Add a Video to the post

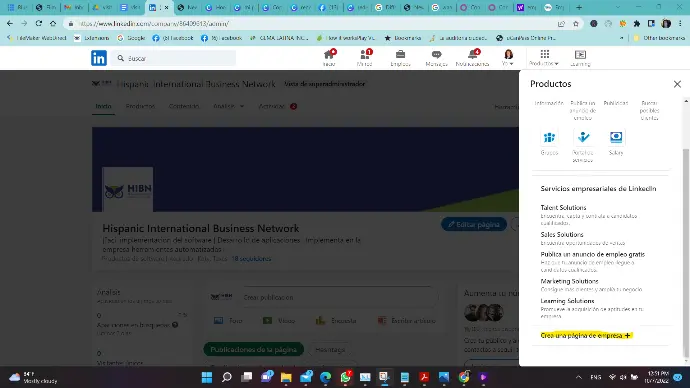click(x=279, y=321)
